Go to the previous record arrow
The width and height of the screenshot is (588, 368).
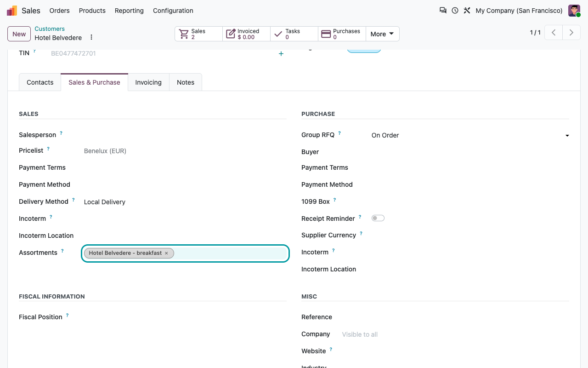(x=554, y=33)
